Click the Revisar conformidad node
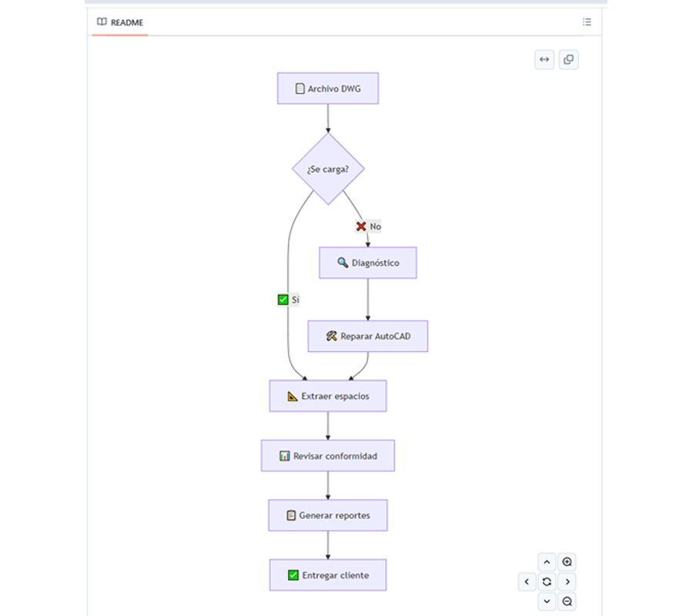The width and height of the screenshot is (693, 616). [328, 456]
